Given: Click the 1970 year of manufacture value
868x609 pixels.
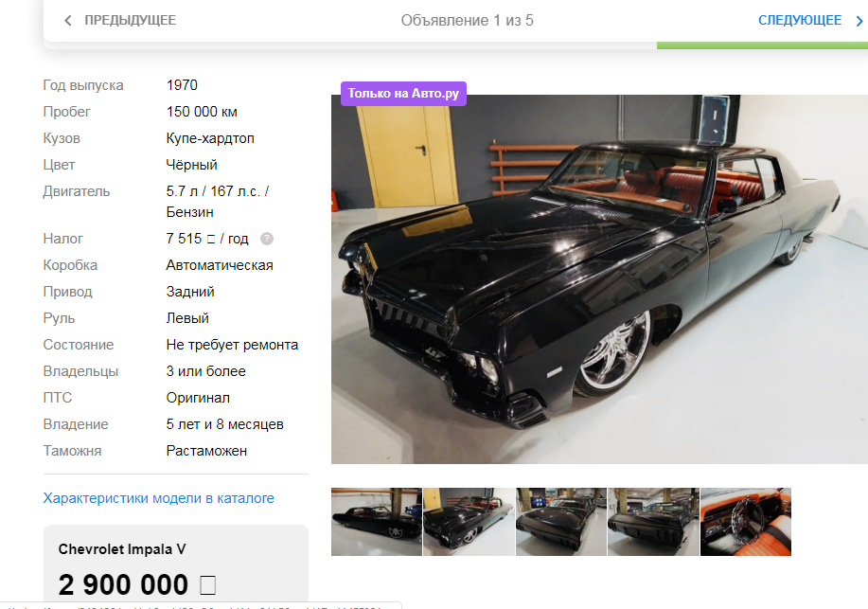Looking at the screenshot, I should coord(182,85).
